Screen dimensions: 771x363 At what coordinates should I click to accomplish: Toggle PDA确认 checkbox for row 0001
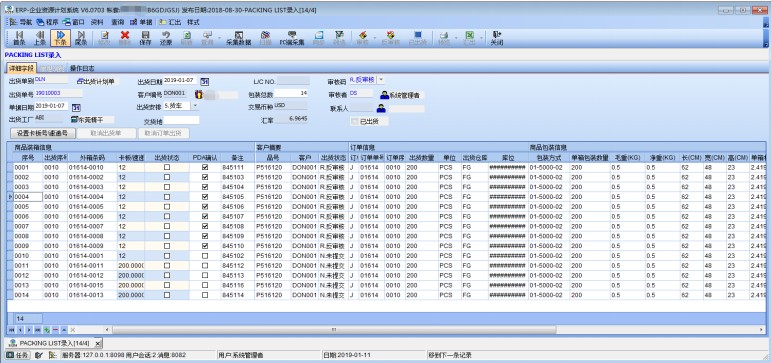[x=205, y=167]
